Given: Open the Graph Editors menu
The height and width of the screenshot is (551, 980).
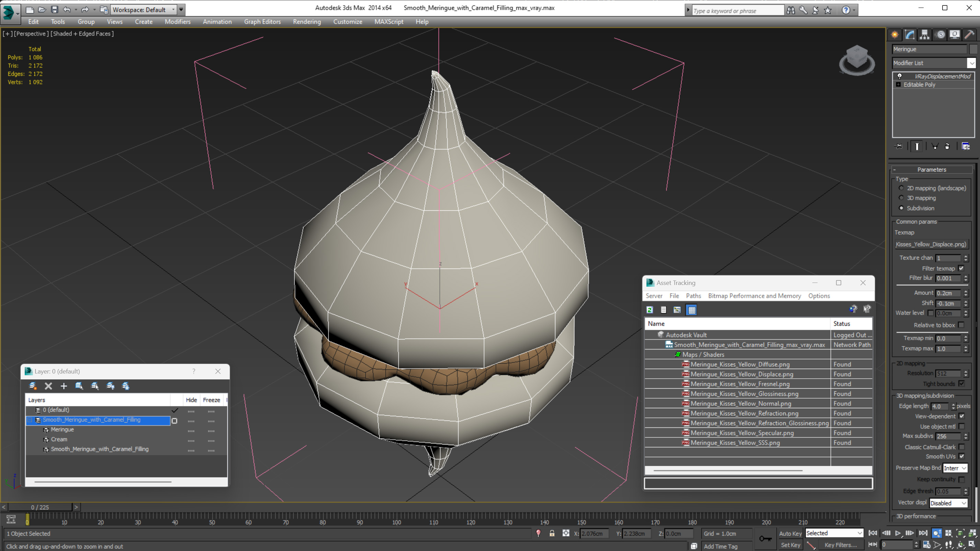Looking at the screenshot, I should point(262,22).
